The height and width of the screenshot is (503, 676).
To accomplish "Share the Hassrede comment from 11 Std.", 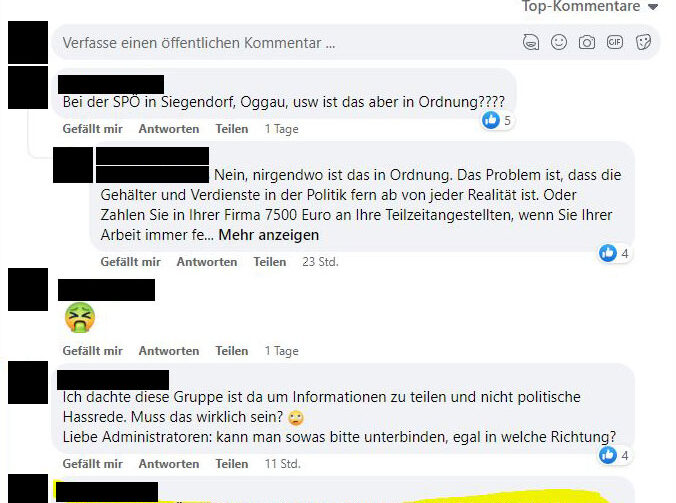I will click(232, 464).
